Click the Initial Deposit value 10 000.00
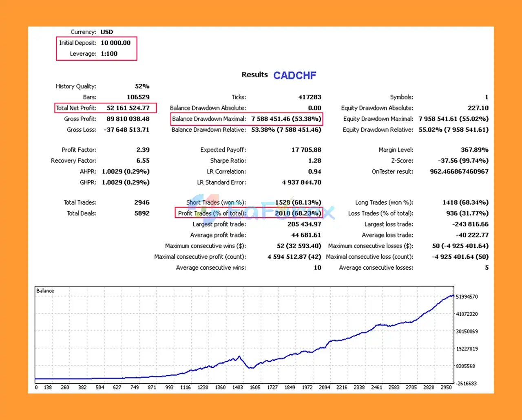Screen dimensions: 522x420 click(x=115, y=43)
